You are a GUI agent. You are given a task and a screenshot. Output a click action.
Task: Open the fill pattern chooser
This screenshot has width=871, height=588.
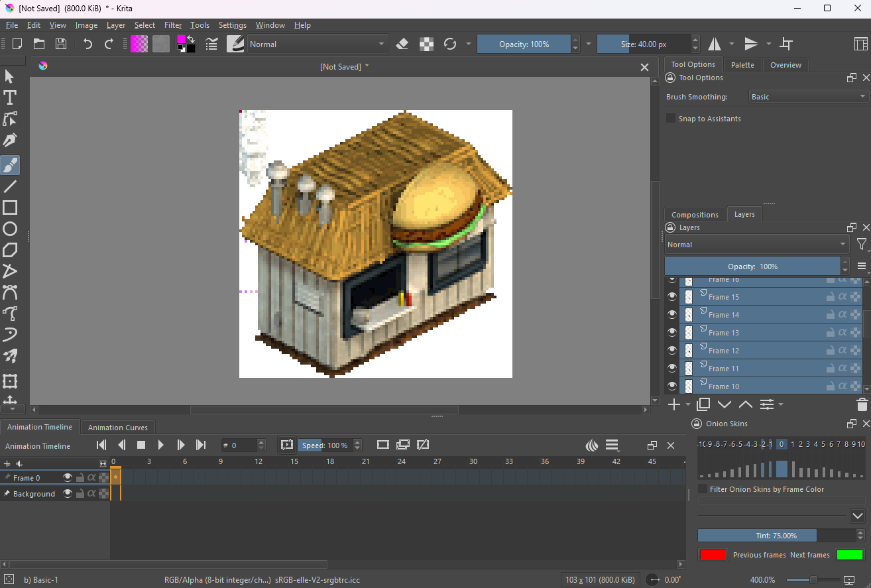161,44
